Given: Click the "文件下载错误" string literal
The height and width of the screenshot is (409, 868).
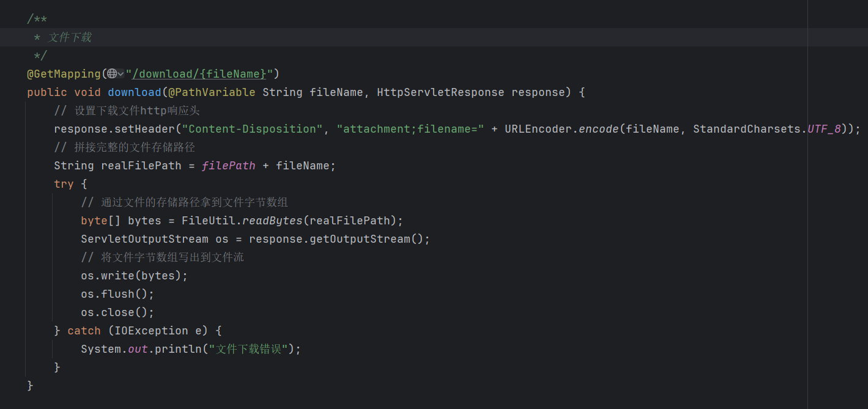Looking at the screenshot, I should pyautogui.click(x=248, y=349).
